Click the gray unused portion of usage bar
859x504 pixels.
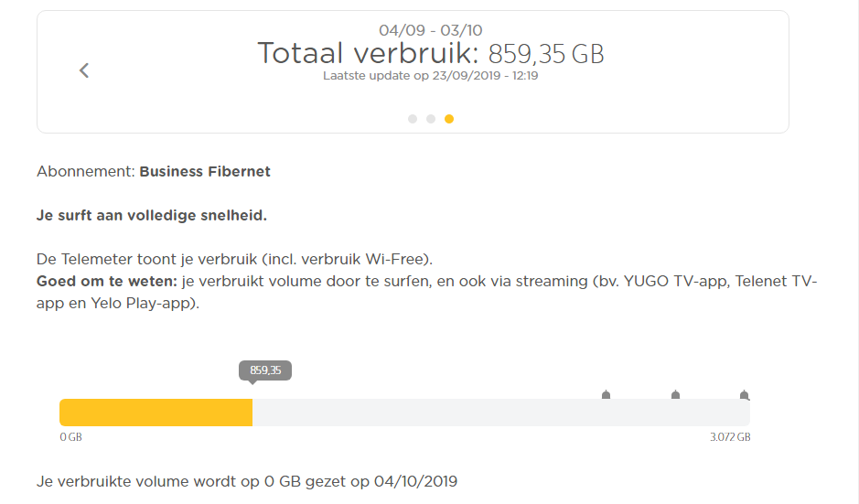point(500,413)
